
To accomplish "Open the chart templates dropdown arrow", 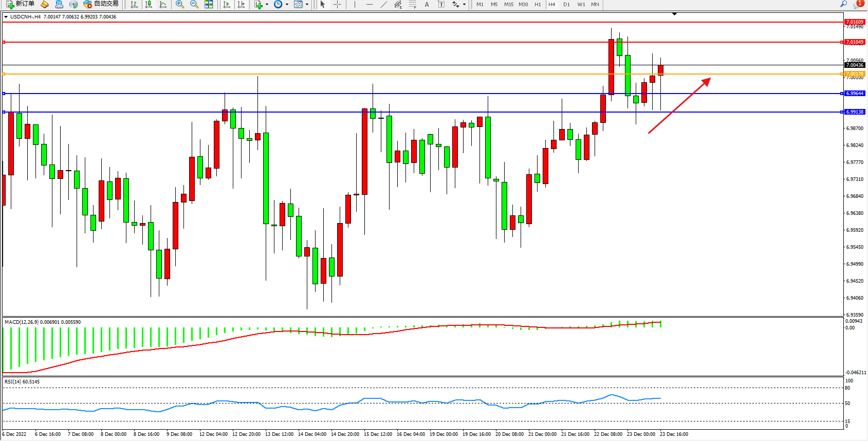I will (x=307, y=5).
